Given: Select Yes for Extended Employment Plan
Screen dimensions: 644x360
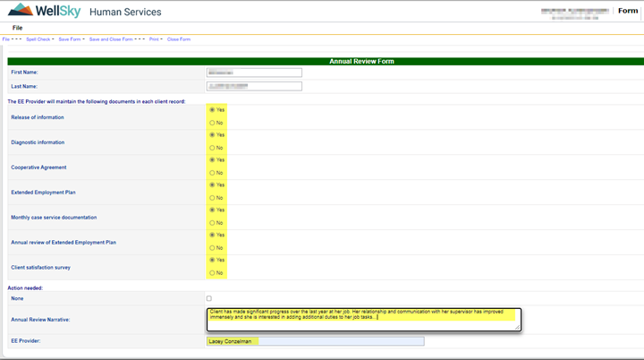Looking at the screenshot, I should click(212, 184).
